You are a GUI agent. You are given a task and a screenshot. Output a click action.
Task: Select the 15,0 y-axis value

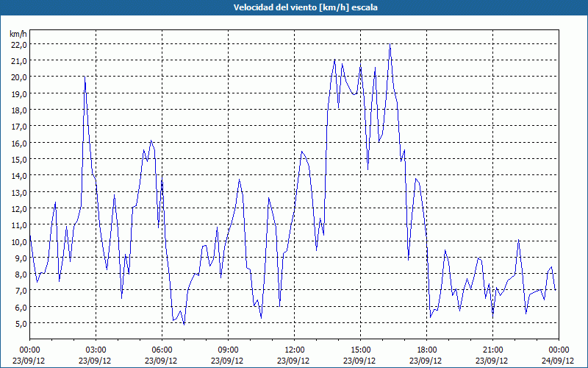(19, 160)
